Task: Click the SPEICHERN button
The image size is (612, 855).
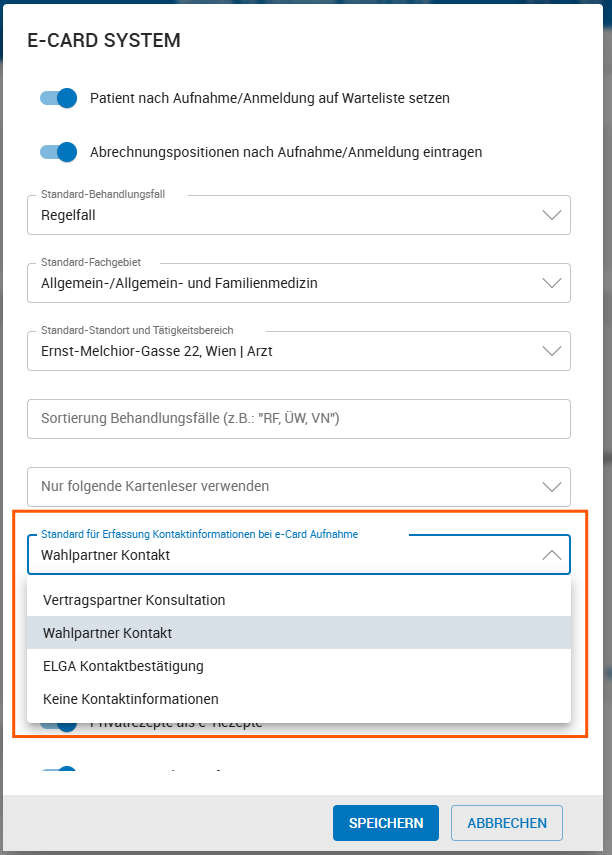Action: tap(386, 822)
